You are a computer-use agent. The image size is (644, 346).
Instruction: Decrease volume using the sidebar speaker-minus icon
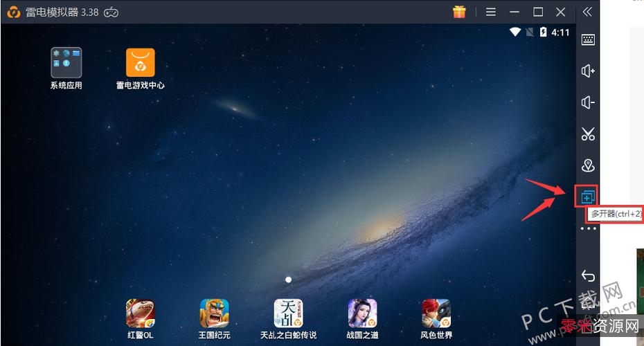coord(588,103)
